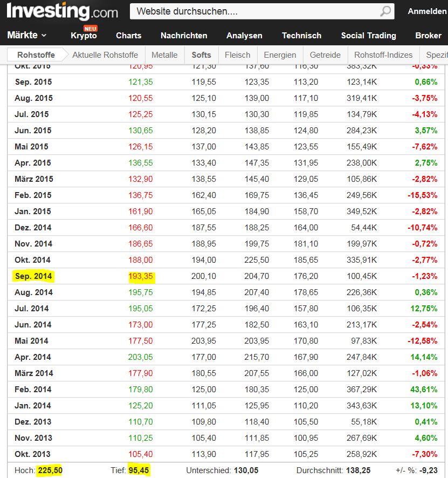Select the Rohstoffe breadcrumb tab
448x478 pixels.
tap(36, 54)
